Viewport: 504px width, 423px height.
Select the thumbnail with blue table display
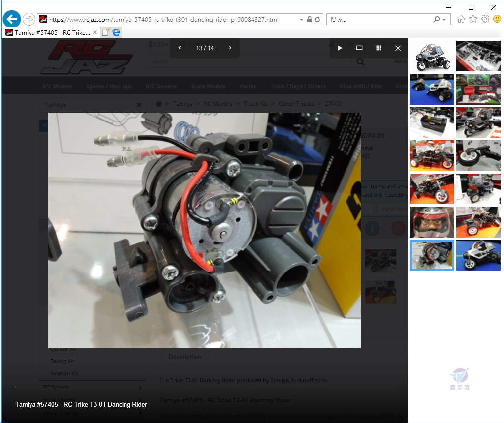[432, 90]
